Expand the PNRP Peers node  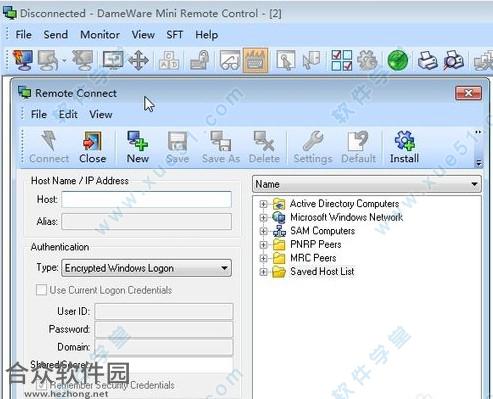pyautogui.click(x=263, y=245)
